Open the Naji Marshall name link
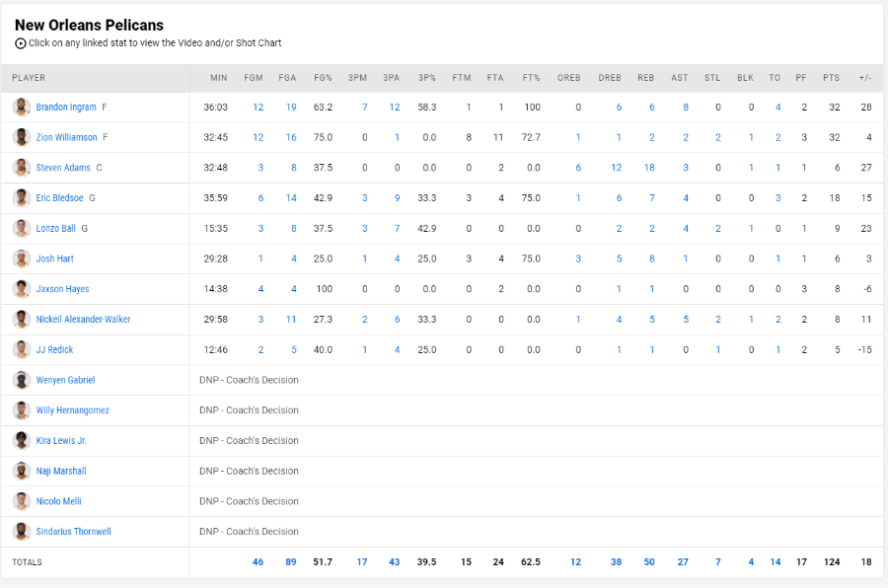The width and height of the screenshot is (888, 588). (61, 471)
